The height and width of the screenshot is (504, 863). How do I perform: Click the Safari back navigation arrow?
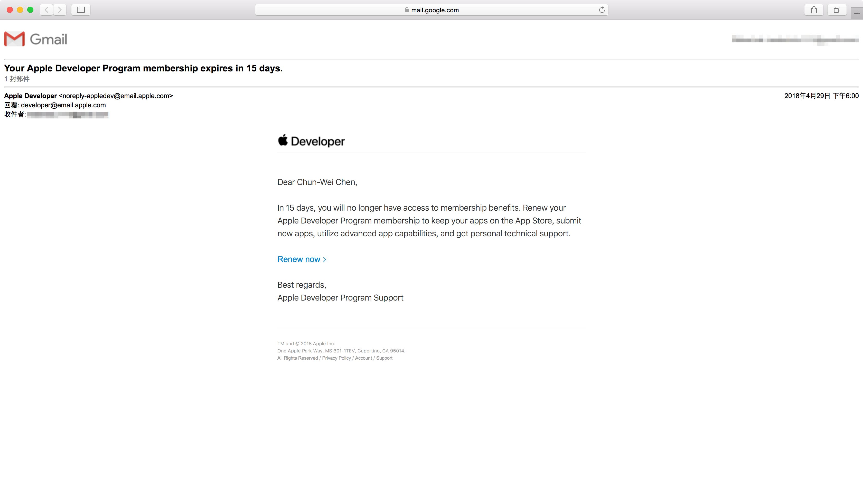(x=46, y=10)
